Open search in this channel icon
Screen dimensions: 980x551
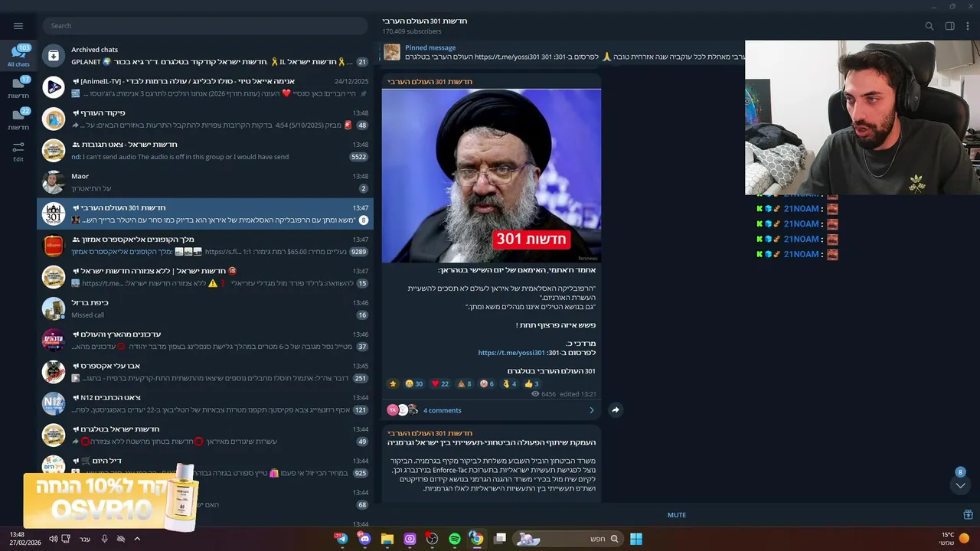tap(929, 26)
